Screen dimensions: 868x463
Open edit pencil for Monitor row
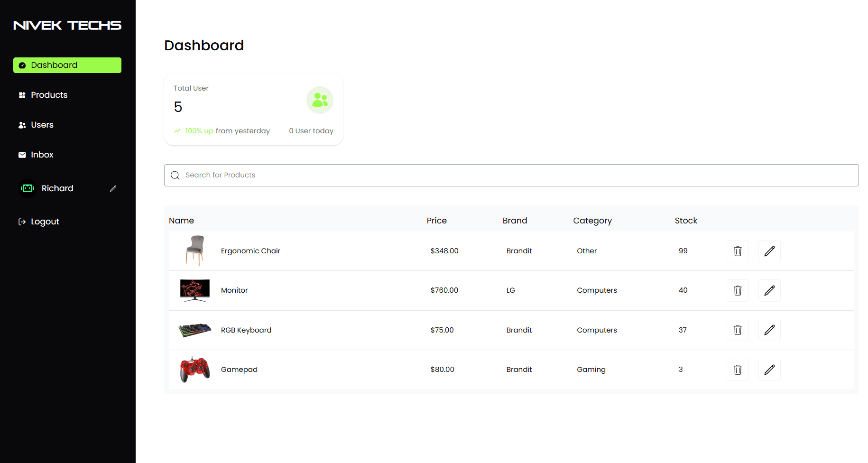(769, 290)
